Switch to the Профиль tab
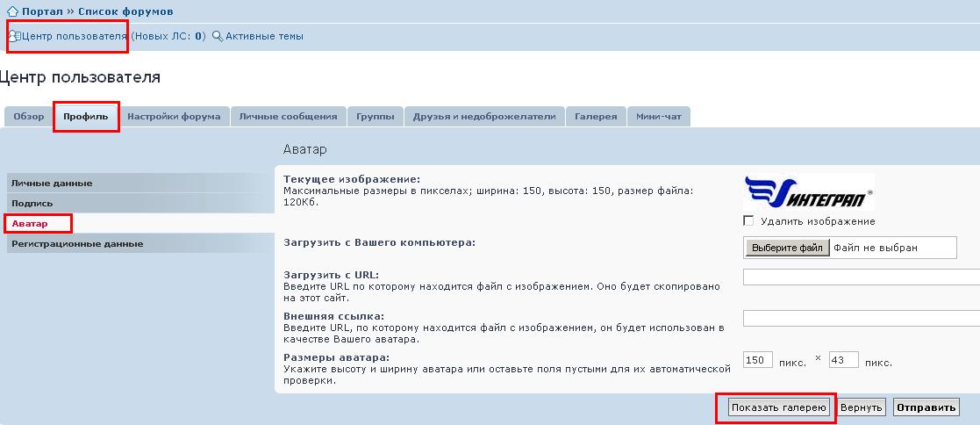 click(x=86, y=117)
